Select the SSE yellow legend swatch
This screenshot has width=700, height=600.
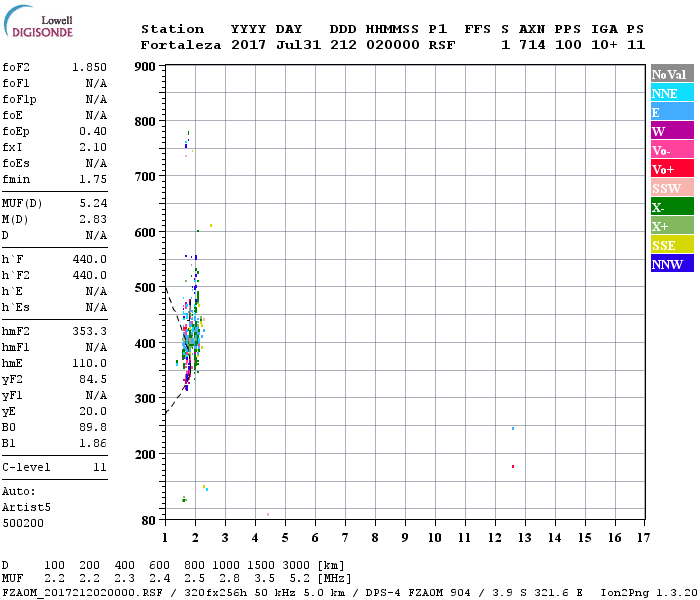[672, 245]
